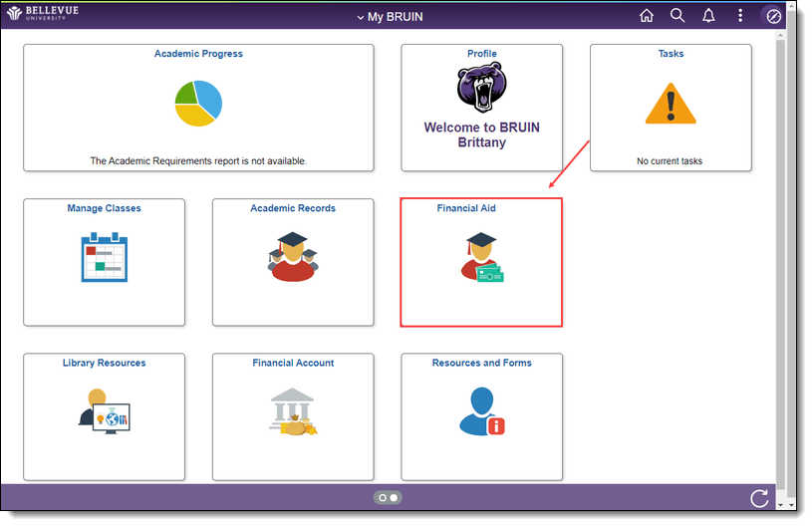Screen dimensions: 812x526
Task: Click the refresh icon in bottom bar
Action: (x=759, y=498)
